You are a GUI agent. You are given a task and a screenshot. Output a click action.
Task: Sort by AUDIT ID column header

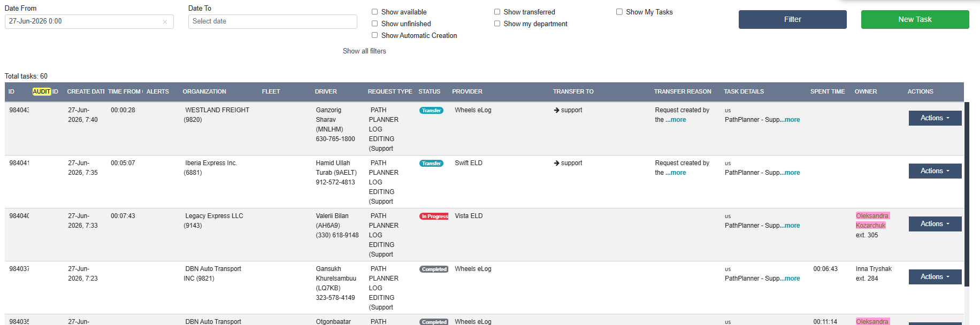click(x=45, y=92)
